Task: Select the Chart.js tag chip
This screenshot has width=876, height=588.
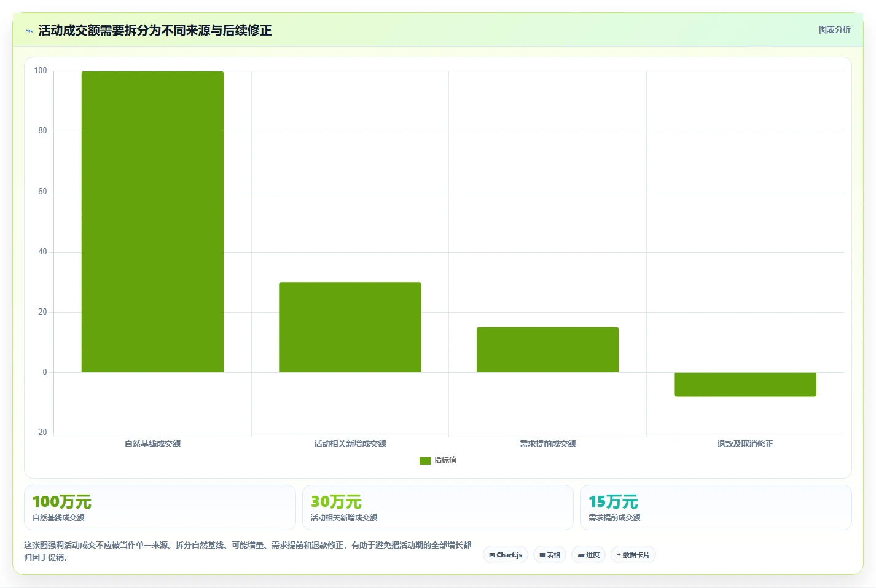Action: (506, 555)
